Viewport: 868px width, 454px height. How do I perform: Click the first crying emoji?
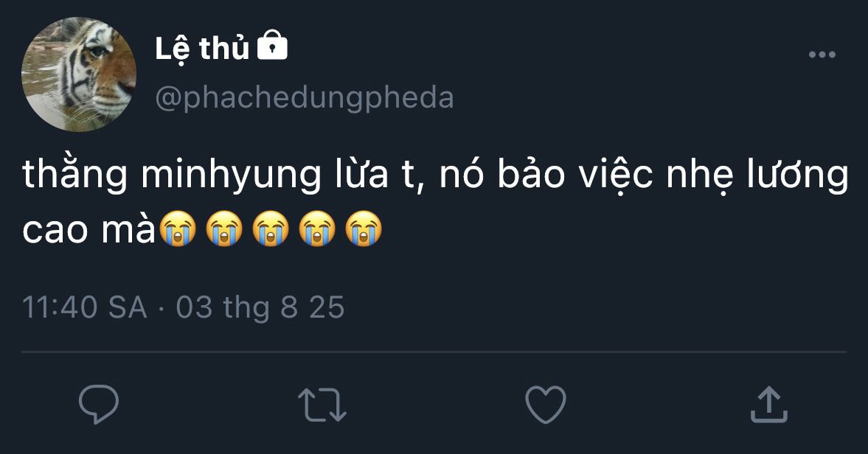tap(180, 228)
